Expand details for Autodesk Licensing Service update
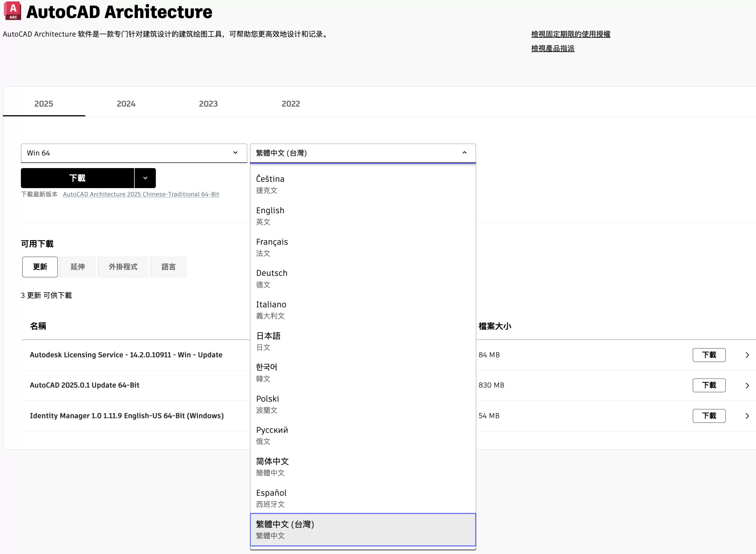The height and width of the screenshot is (554, 756). 747,355
